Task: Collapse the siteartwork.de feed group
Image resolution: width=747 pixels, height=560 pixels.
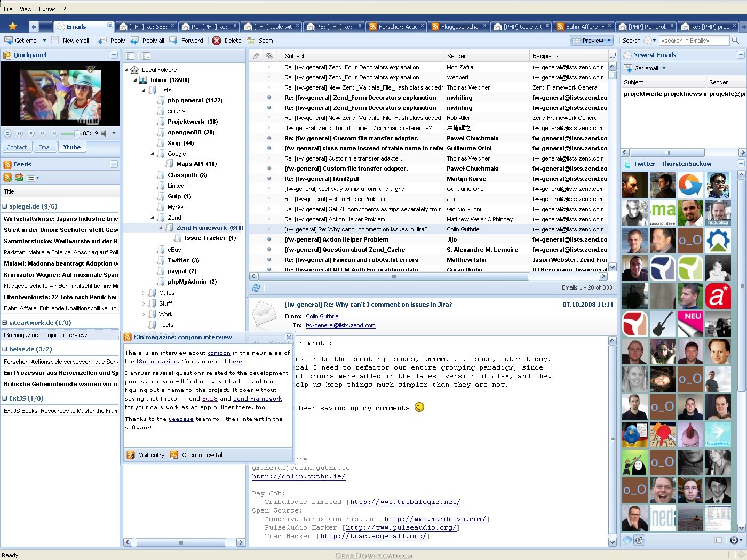Action: 5,323
